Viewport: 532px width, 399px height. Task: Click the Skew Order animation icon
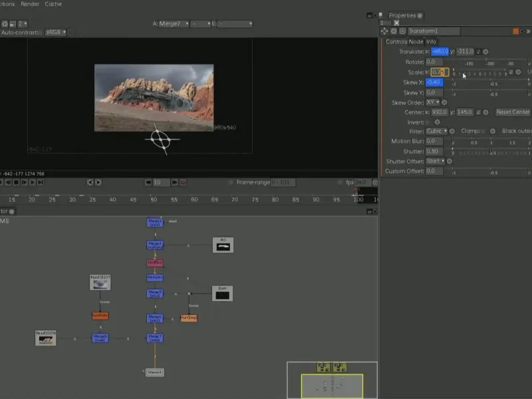click(444, 102)
